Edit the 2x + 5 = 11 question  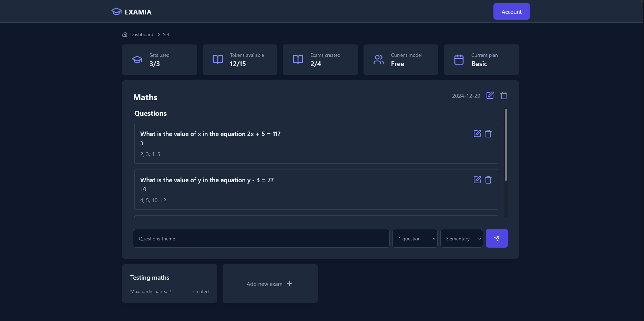[x=477, y=134]
